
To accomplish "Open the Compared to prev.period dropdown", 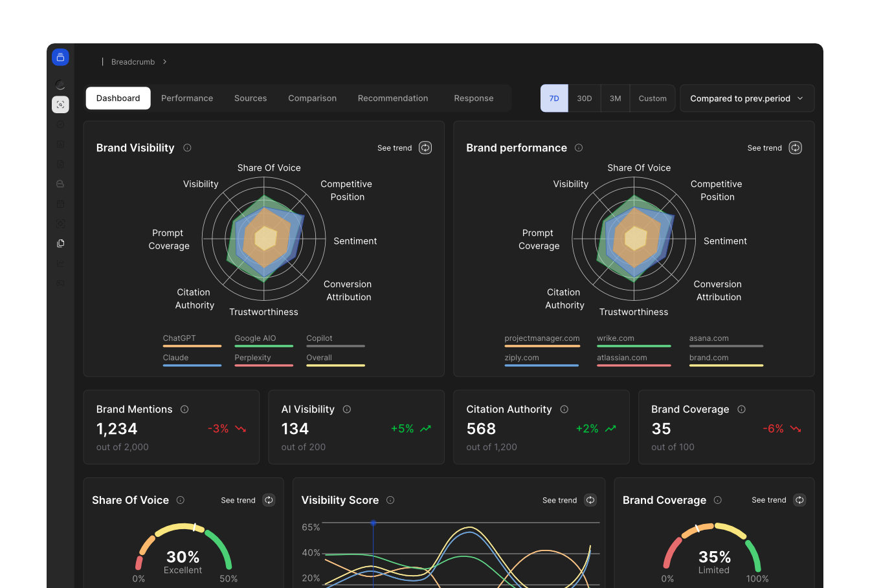I will click(746, 98).
